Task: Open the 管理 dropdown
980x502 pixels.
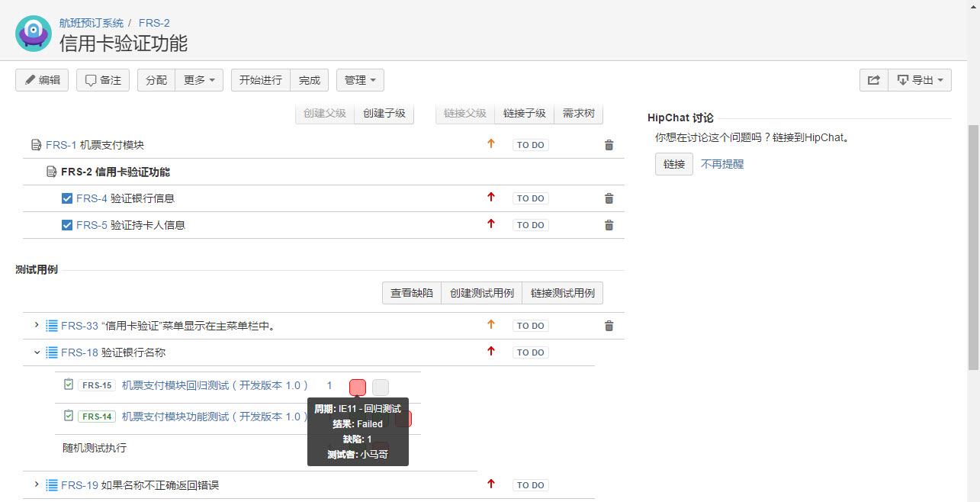Action: tap(360, 80)
